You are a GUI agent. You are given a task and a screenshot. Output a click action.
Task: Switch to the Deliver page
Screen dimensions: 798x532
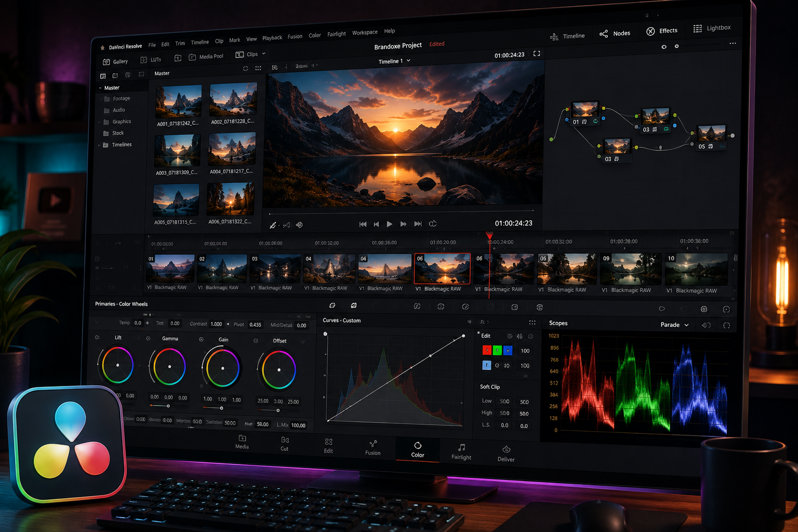point(506,454)
